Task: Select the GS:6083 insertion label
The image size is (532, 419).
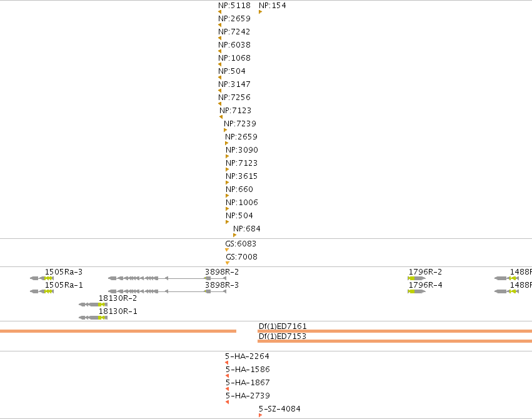Action: pyautogui.click(x=241, y=244)
